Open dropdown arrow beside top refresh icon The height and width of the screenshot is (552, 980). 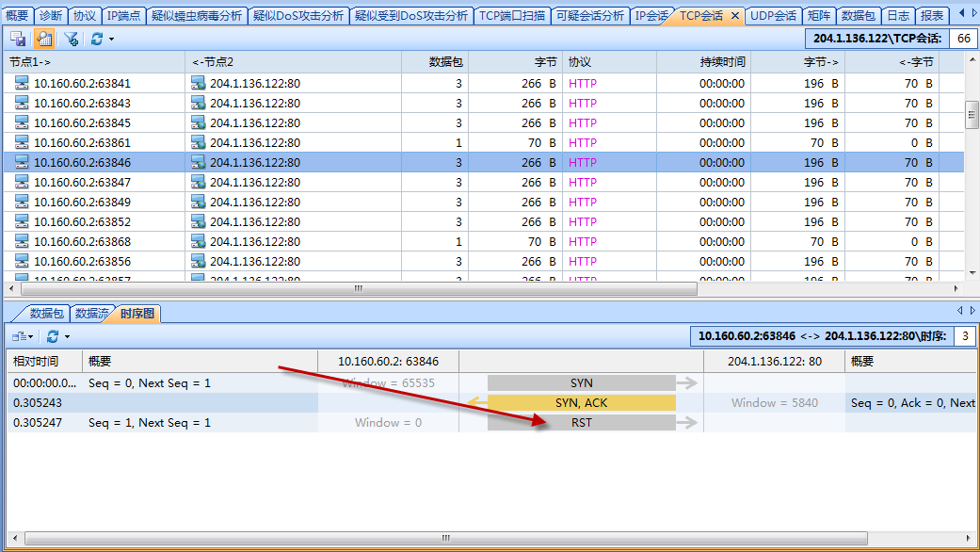[x=111, y=40]
